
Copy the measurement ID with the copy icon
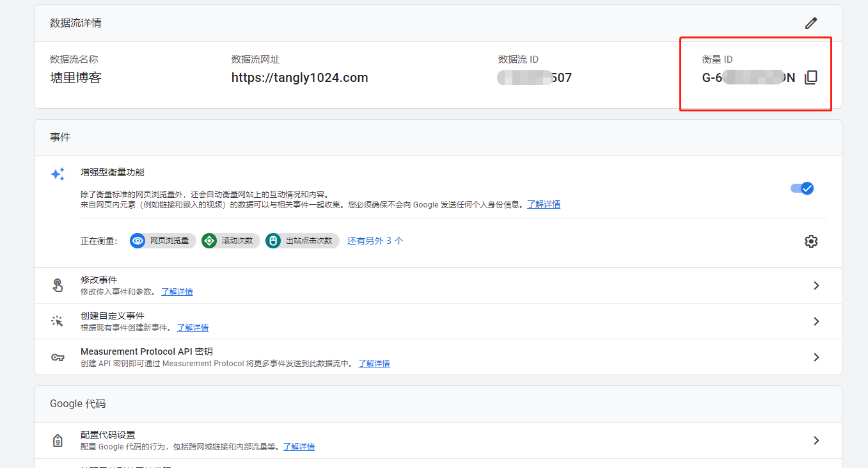click(810, 77)
